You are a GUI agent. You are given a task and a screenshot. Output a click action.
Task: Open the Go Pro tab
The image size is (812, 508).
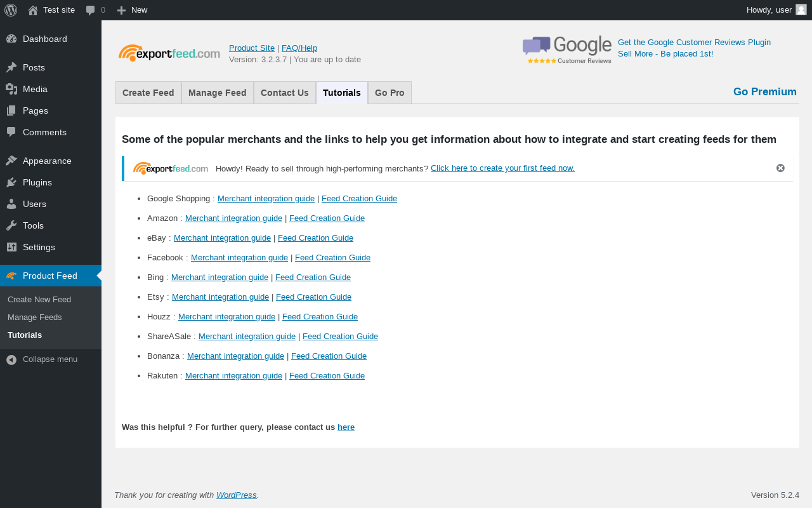coord(390,93)
